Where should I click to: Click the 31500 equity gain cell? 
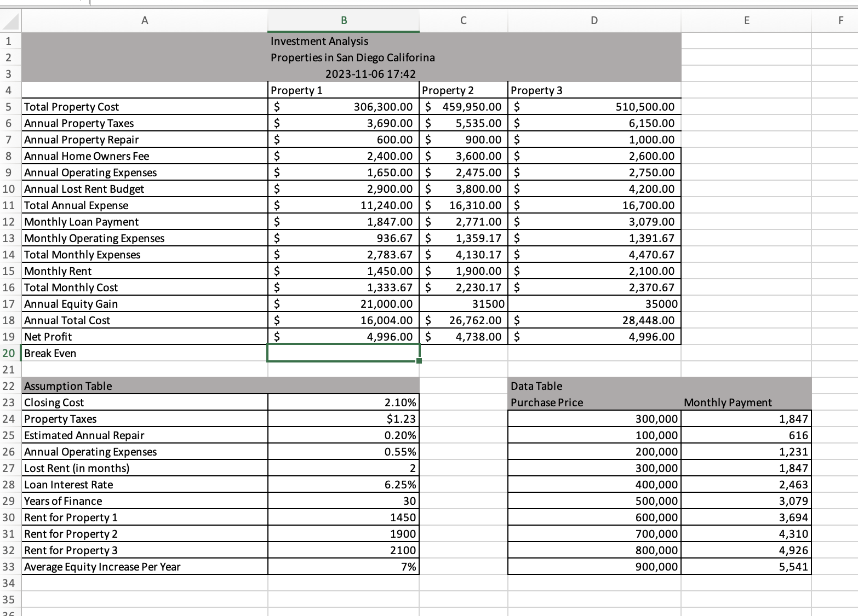tap(464, 304)
